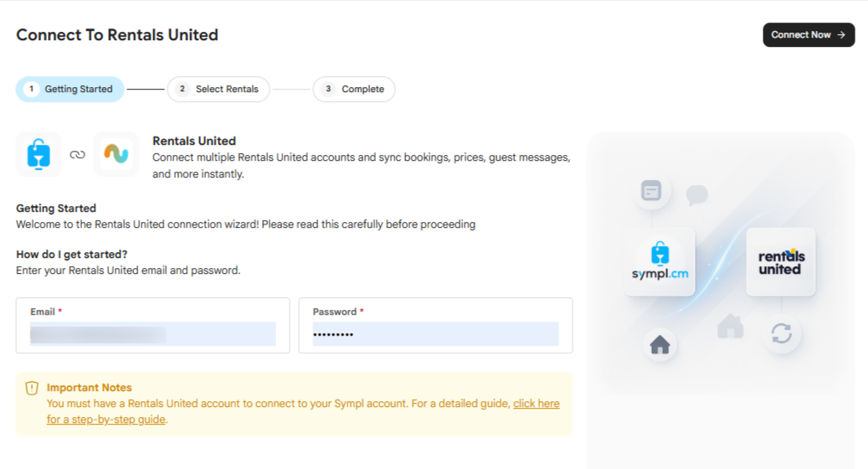Click the Rentals United wave logo icon
Screen dimensions: 868x469
click(116, 154)
